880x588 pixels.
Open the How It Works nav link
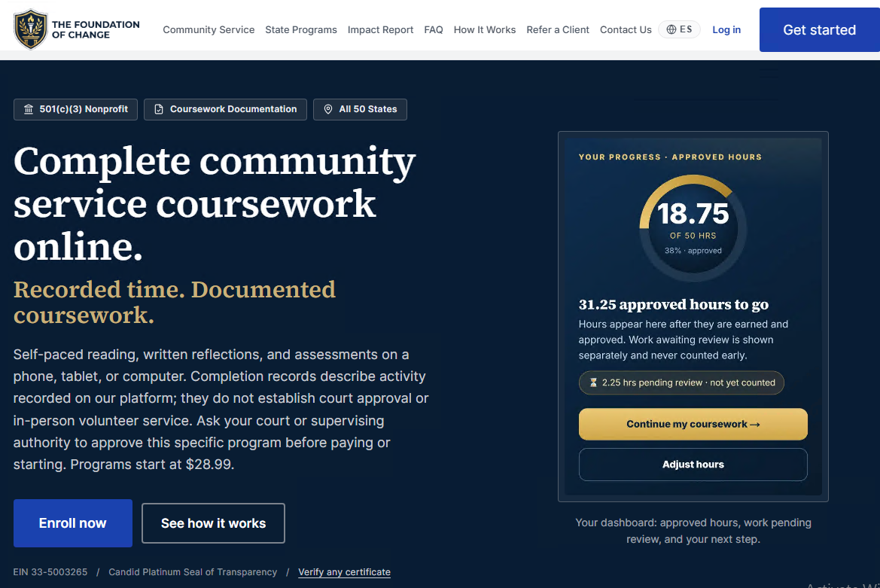(484, 29)
